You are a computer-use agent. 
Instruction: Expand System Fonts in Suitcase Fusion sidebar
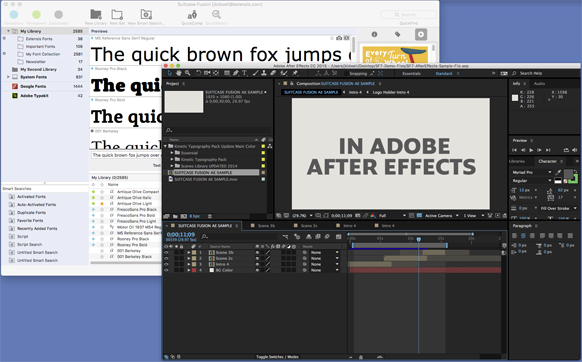coord(8,77)
